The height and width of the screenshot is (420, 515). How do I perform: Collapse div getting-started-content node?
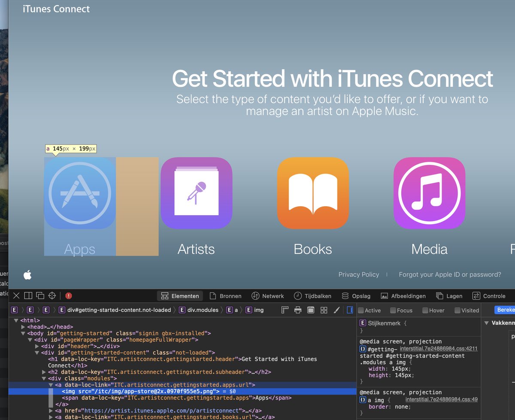point(37,353)
